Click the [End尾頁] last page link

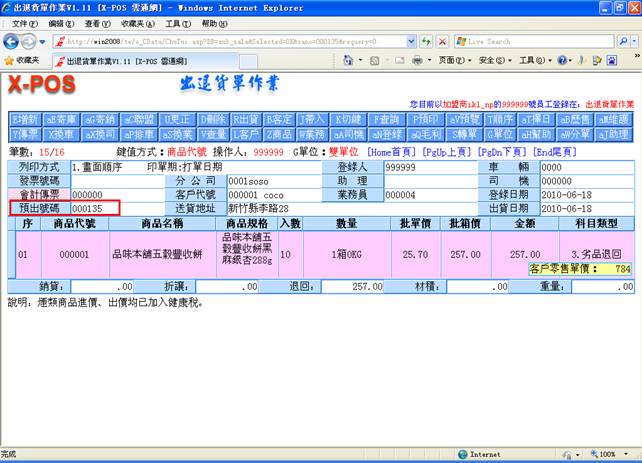pyautogui.click(x=554, y=151)
